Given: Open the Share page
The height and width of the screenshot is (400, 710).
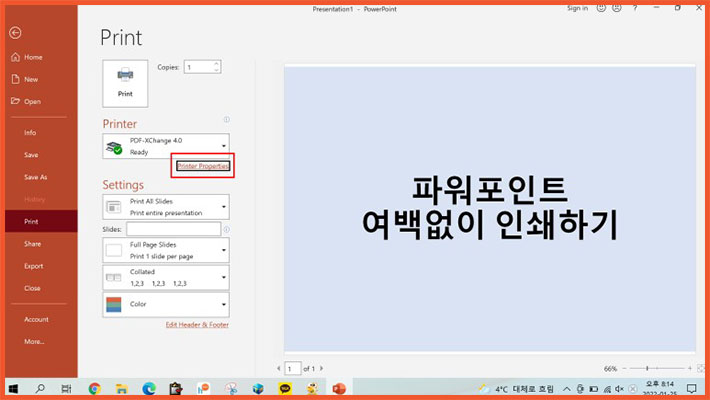Looking at the screenshot, I should tap(41, 244).
